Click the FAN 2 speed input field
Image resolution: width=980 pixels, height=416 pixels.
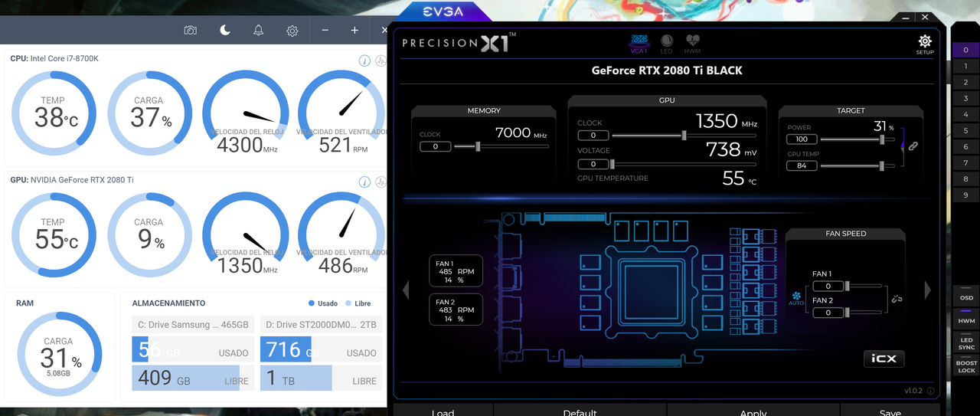(828, 313)
